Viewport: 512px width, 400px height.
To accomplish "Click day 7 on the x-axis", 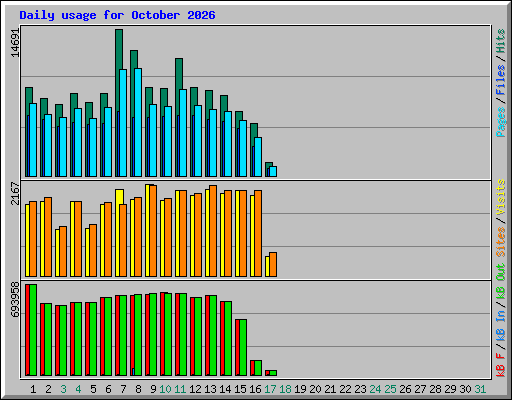I will [123, 389].
